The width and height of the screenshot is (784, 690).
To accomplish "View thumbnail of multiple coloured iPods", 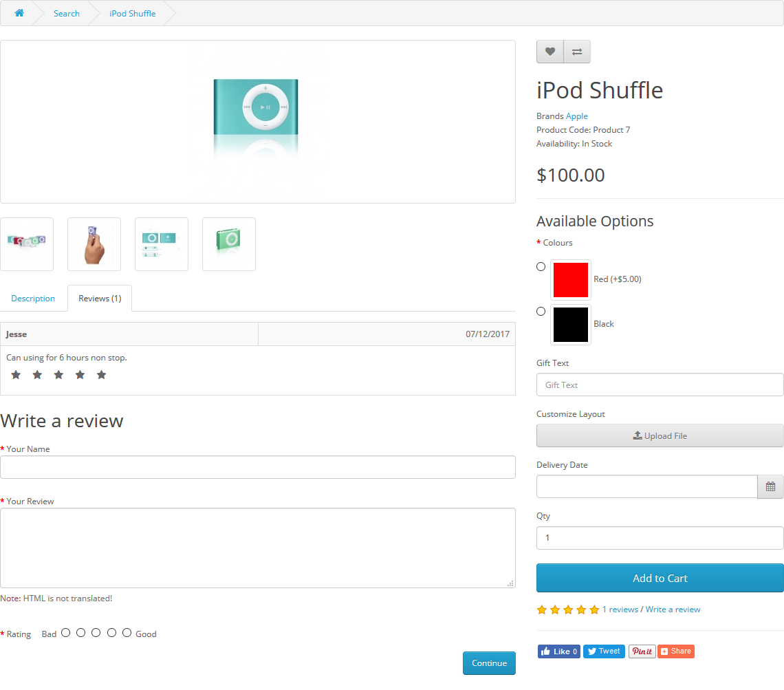I will coord(27,244).
